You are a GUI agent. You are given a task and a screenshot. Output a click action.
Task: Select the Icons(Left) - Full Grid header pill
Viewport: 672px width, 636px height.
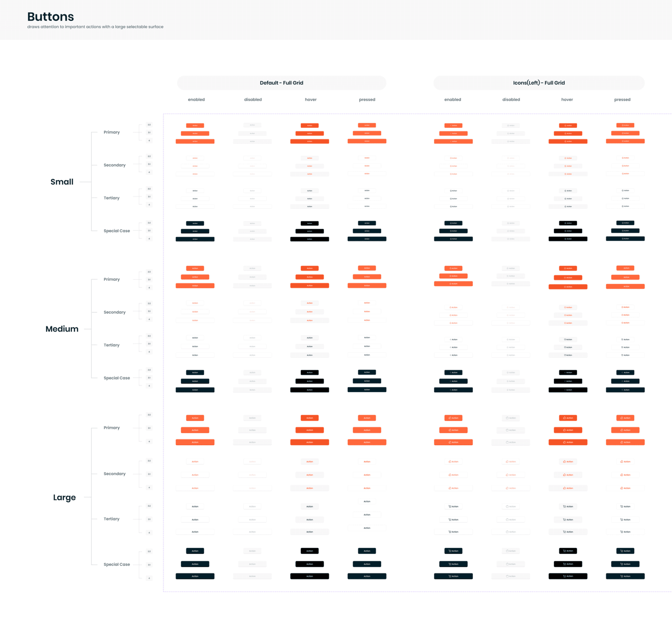(539, 83)
